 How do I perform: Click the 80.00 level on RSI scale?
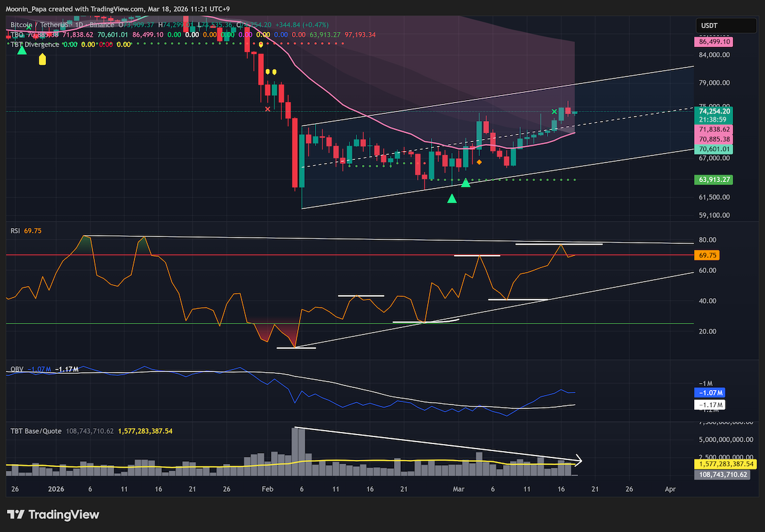tap(709, 240)
